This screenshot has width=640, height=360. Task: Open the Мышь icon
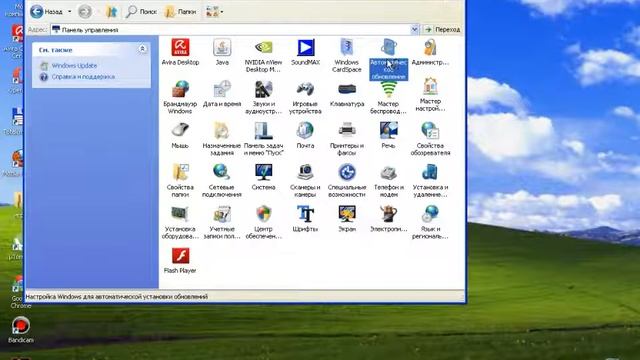click(x=180, y=136)
